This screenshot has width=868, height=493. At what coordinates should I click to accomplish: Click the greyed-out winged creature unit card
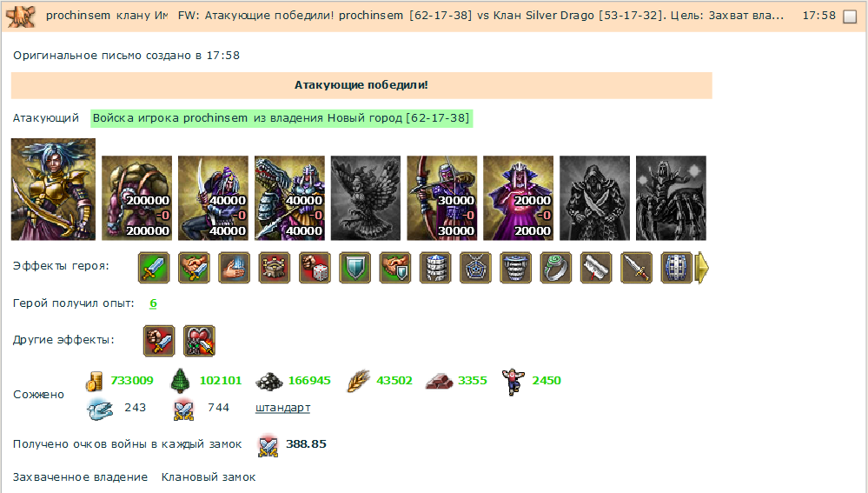click(365, 198)
